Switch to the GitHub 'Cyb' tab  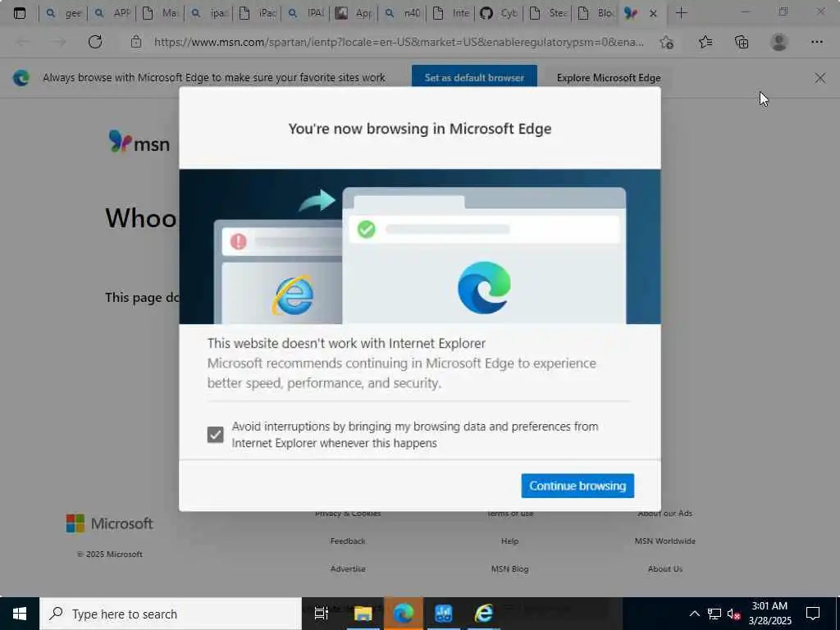[x=498, y=13]
